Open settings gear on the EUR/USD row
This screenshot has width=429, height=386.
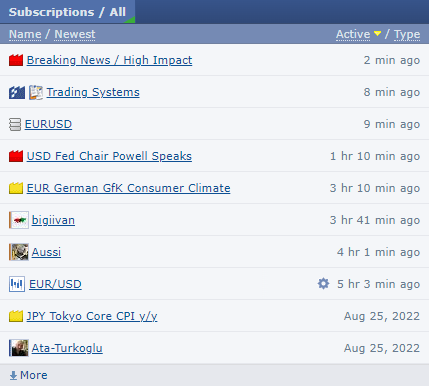323,284
